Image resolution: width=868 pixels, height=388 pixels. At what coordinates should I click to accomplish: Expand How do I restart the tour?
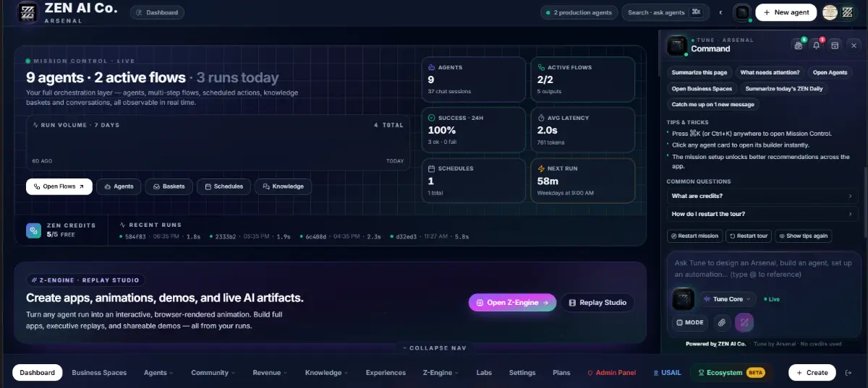point(762,214)
